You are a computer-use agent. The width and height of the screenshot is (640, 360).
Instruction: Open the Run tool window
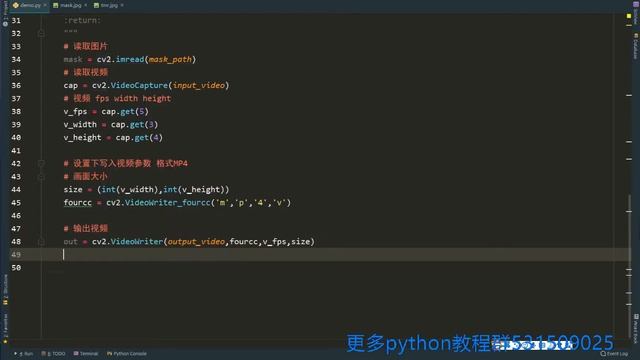pyautogui.click(x=24, y=353)
